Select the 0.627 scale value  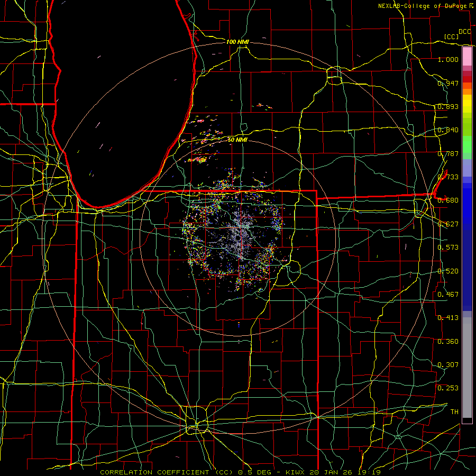[448, 224]
